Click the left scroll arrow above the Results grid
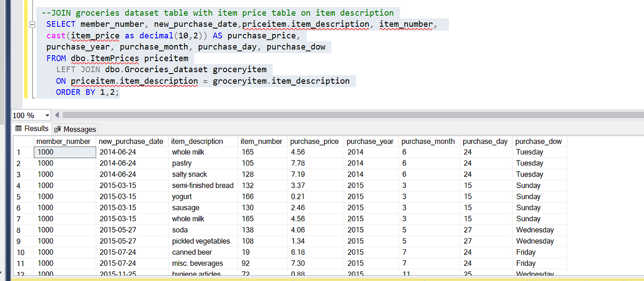644x281 pixels. coord(56,115)
